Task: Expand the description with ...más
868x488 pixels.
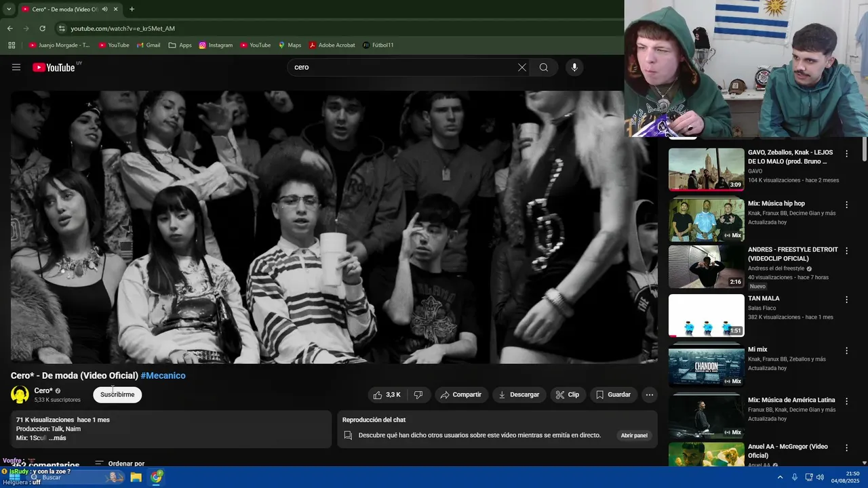Action: (58, 438)
